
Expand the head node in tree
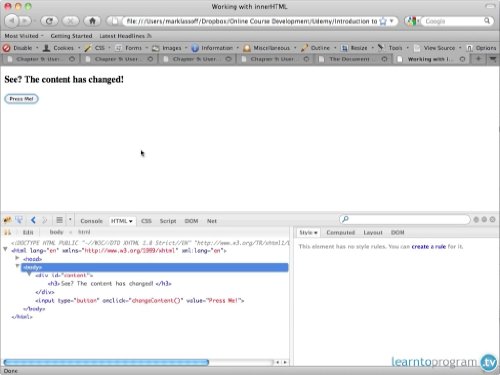tap(17, 258)
